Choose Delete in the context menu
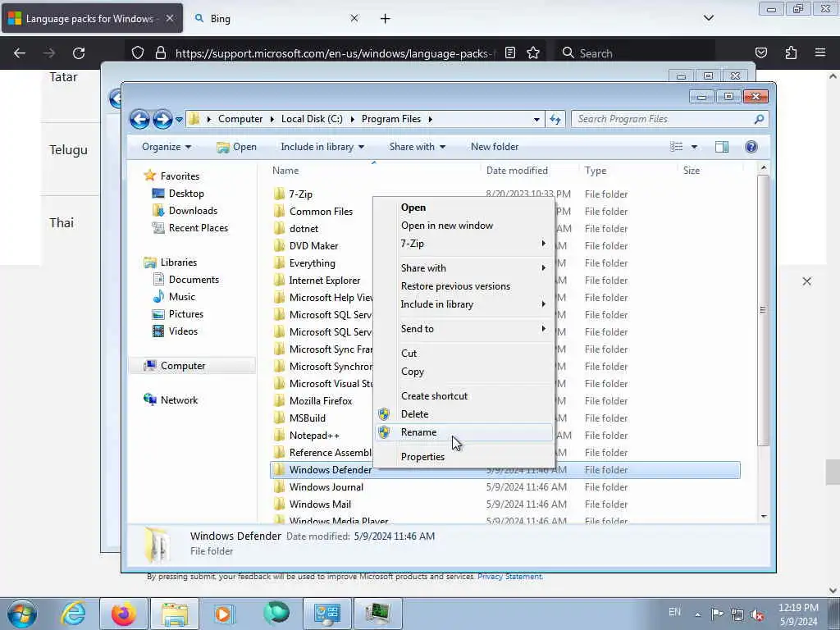The height and width of the screenshot is (630, 840). point(464,414)
